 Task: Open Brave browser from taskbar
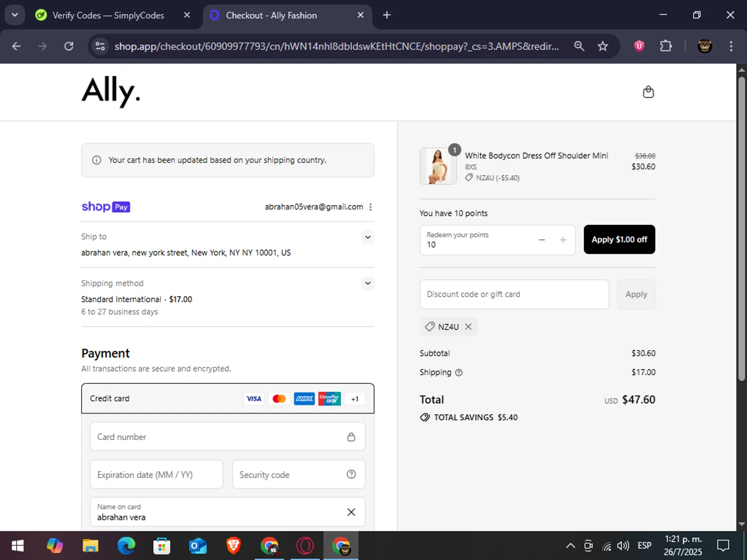point(233,546)
